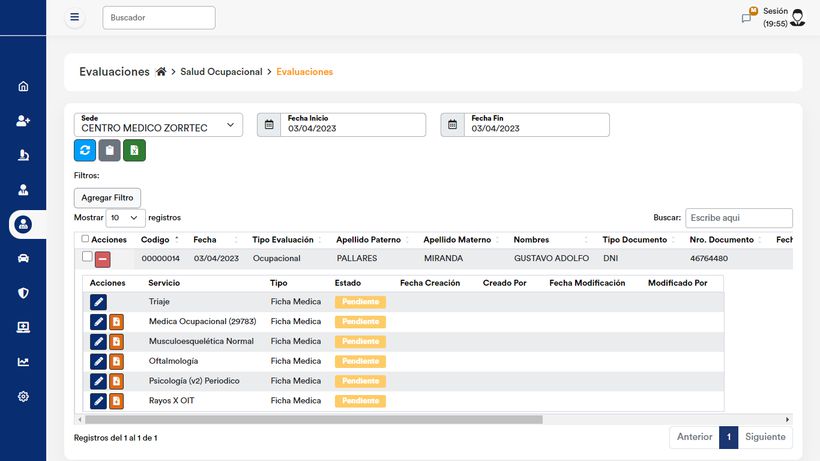Select the active user-circle sidebar icon
Screen dimensions: 820x461
[23, 224]
